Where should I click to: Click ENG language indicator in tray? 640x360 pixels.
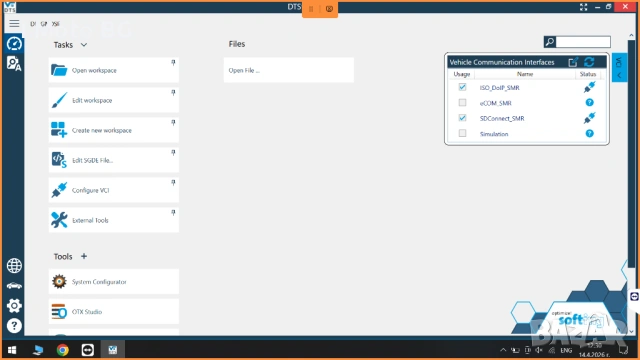pyautogui.click(x=566, y=350)
